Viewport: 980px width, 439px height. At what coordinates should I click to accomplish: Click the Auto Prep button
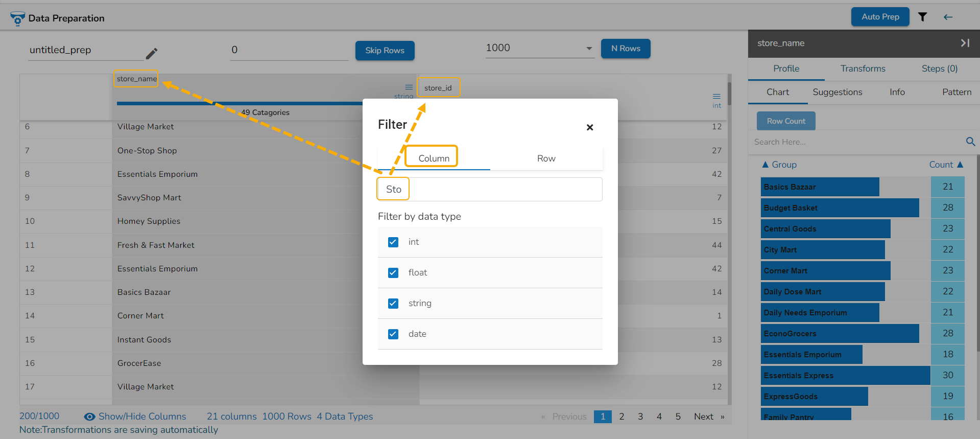(880, 17)
